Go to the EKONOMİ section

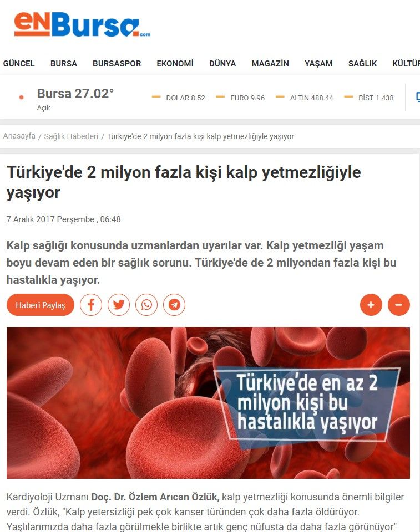(x=175, y=63)
